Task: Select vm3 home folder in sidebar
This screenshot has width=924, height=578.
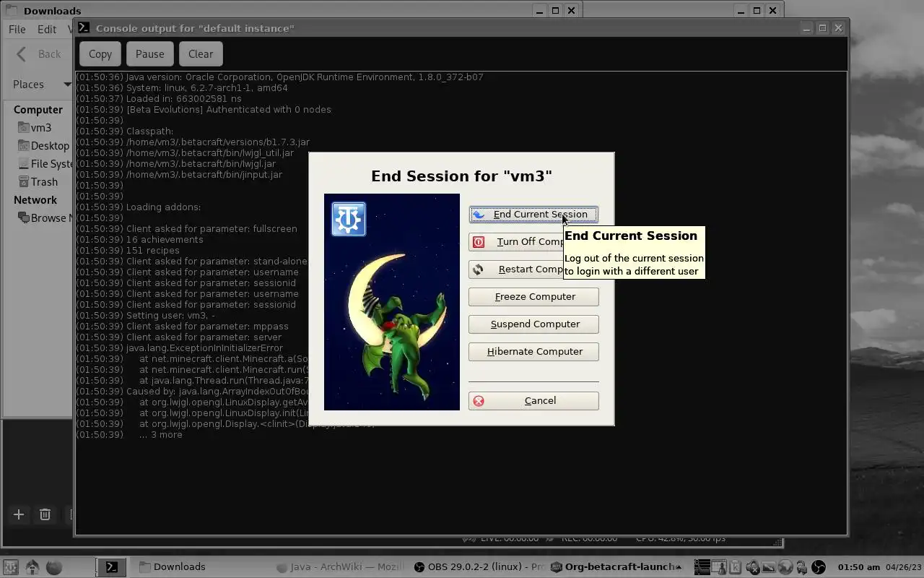Action: (x=35, y=128)
